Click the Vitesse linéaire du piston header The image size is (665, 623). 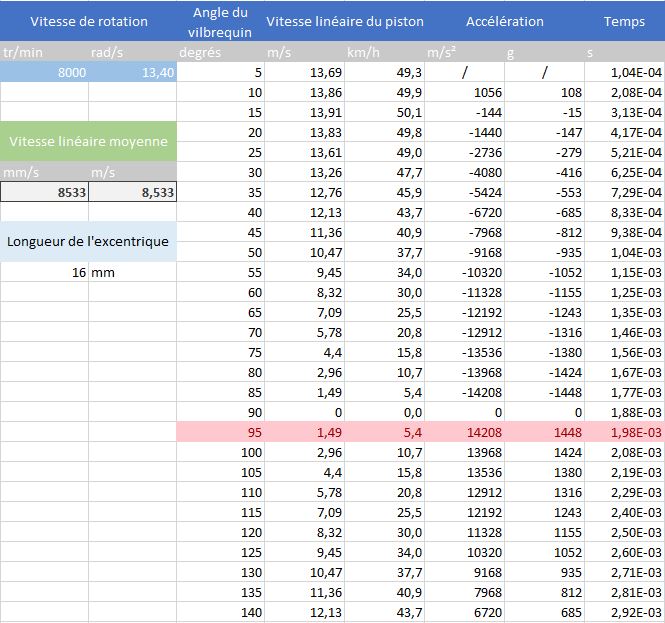344,21
